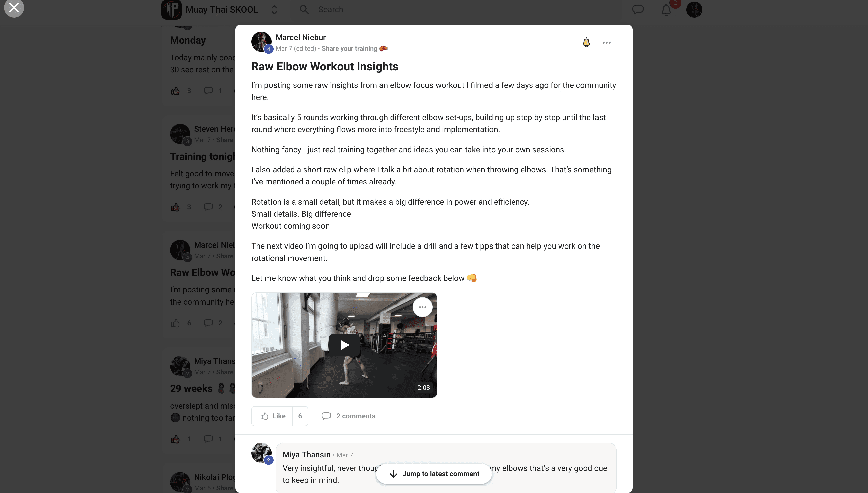Image resolution: width=868 pixels, height=493 pixels.
Task: Open the chat messages icon
Action: click(638, 10)
